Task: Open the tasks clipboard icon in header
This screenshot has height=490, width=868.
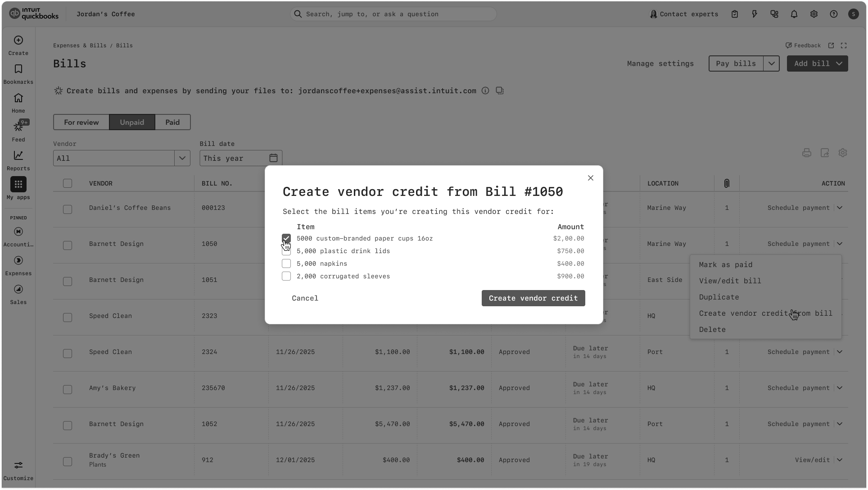Action: tap(735, 14)
